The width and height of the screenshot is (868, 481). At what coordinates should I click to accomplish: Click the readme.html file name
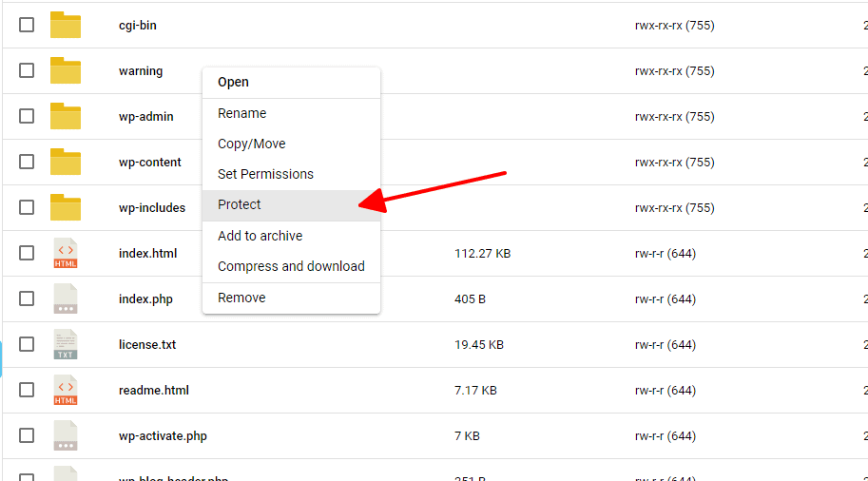pyautogui.click(x=154, y=391)
